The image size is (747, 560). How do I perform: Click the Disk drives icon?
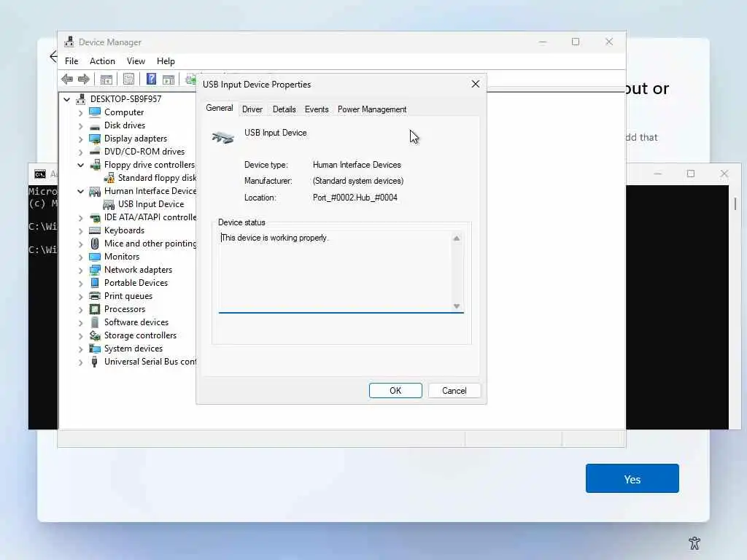pos(95,125)
